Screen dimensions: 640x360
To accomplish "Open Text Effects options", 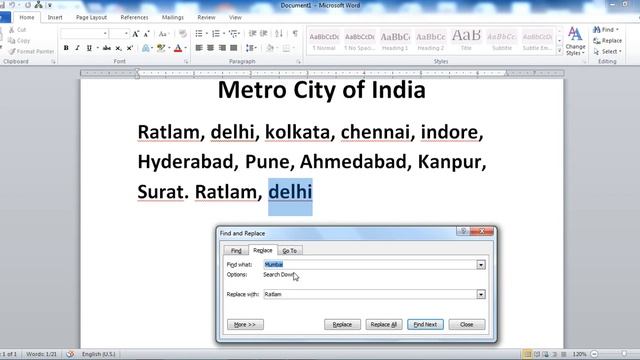I will [146, 48].
